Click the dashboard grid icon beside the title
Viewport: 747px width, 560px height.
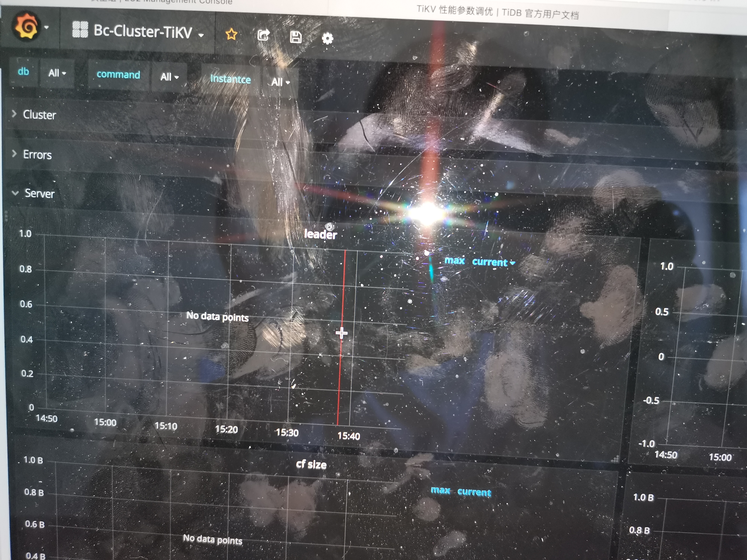80,29
